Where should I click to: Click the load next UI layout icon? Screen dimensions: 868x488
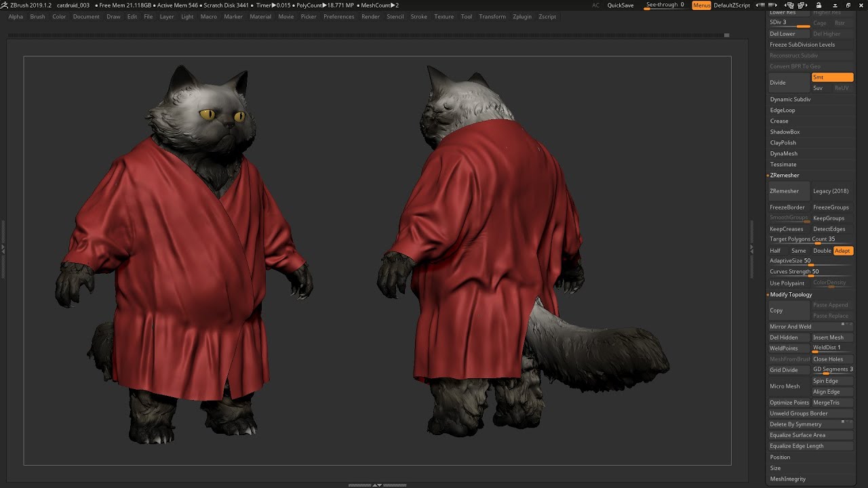pos(803,5)
